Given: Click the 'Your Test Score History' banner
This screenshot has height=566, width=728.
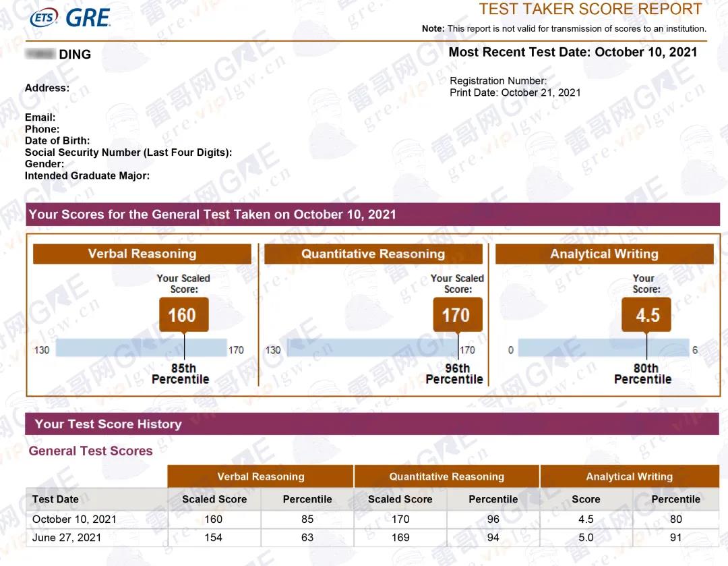Looking at the screenshot, I should pos(372,424).
